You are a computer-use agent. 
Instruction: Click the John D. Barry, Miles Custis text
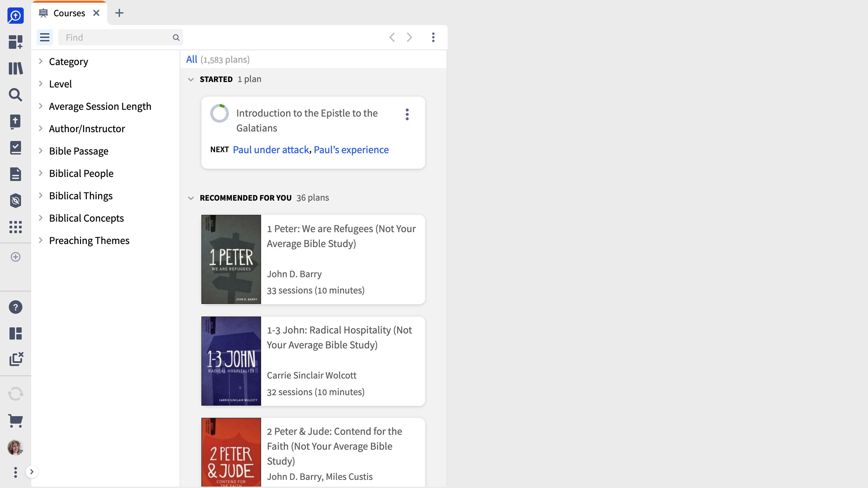coord(320,476)
